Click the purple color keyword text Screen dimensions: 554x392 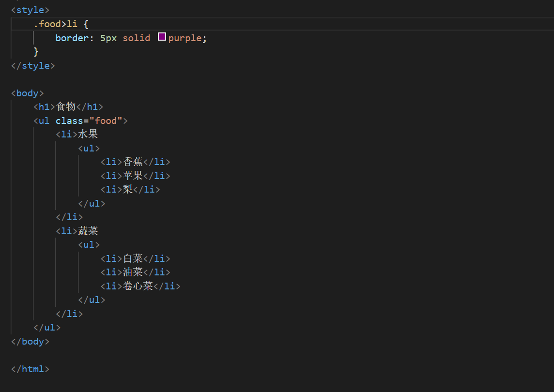(x=185, y=37)
